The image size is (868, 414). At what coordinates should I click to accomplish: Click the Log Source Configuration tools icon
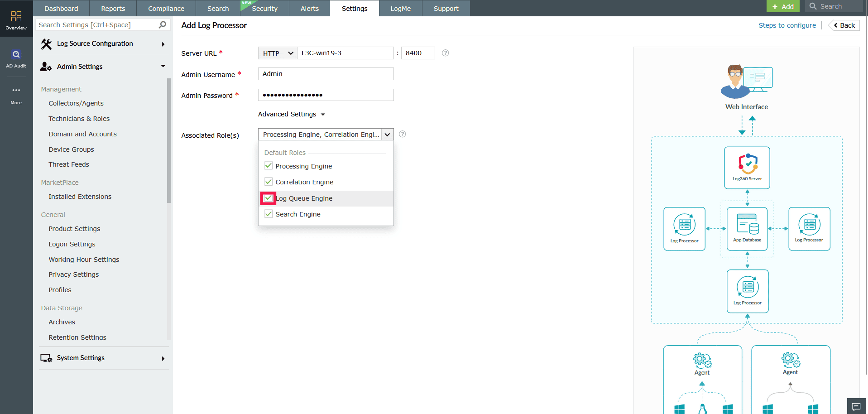(46, 44)
